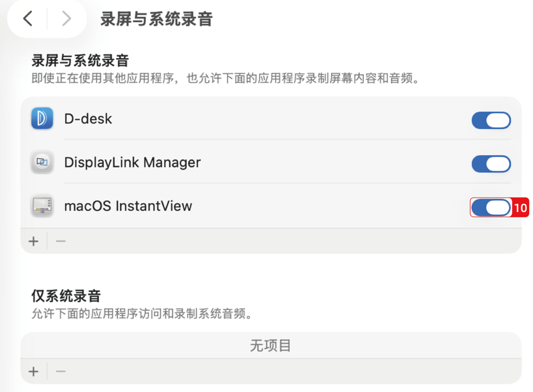Disable screen recording for D-desk
The width and height of the screenshot is (533, 392).
(x=491, y=120)
